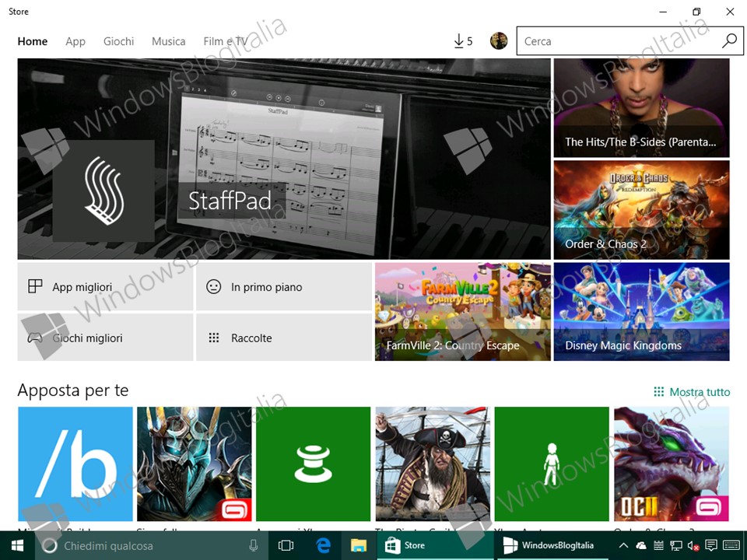Restore down the Store window
This screenshot has height=560, width=747.
[696, 12]
